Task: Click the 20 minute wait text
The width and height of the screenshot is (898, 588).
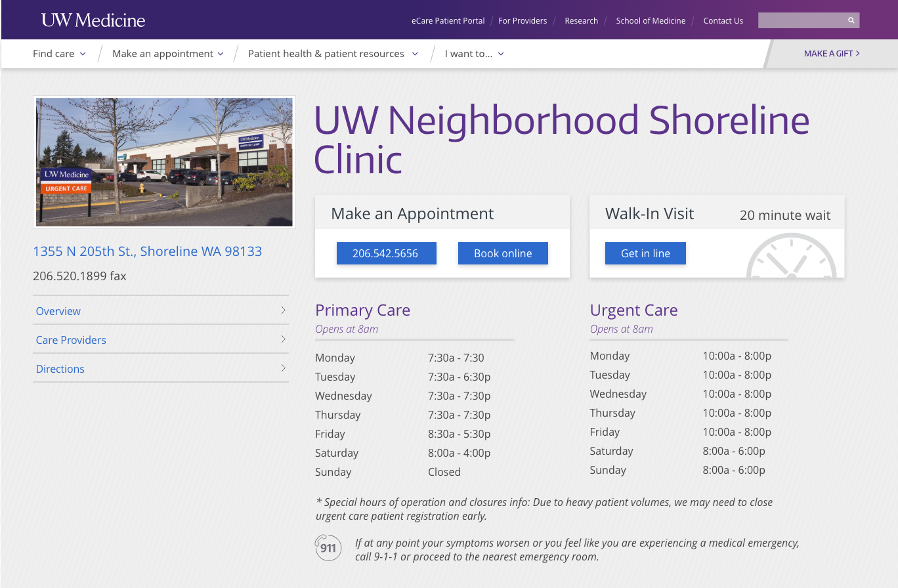Action: click(x=785, y=215)
